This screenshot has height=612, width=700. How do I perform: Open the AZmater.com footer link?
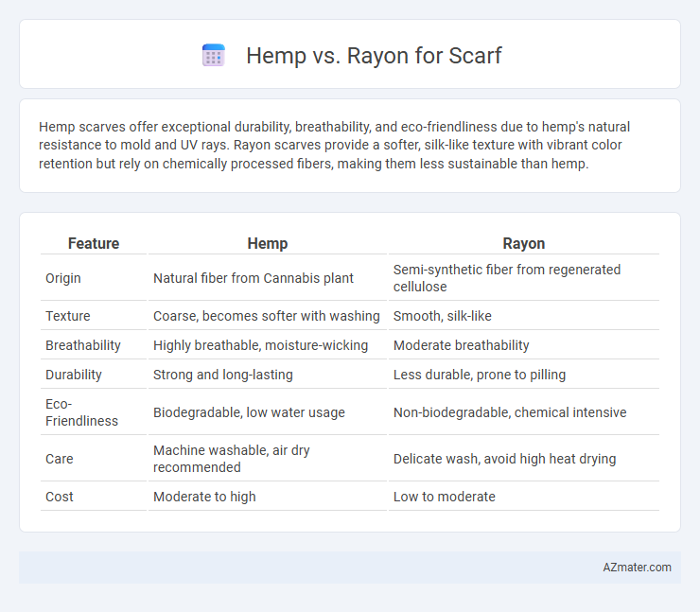pyautogui.click(x=637, y=567)
